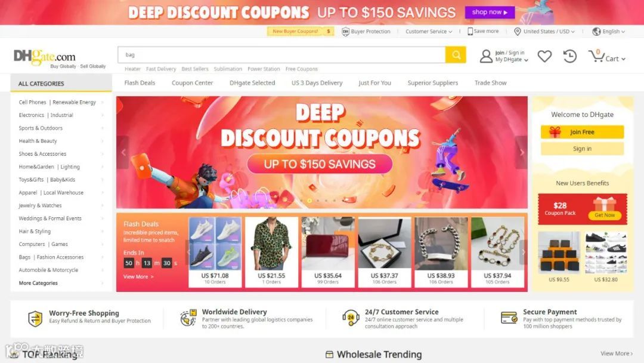Click in the search input field
This screenshot has height=363, width=644.
[281, 55]
